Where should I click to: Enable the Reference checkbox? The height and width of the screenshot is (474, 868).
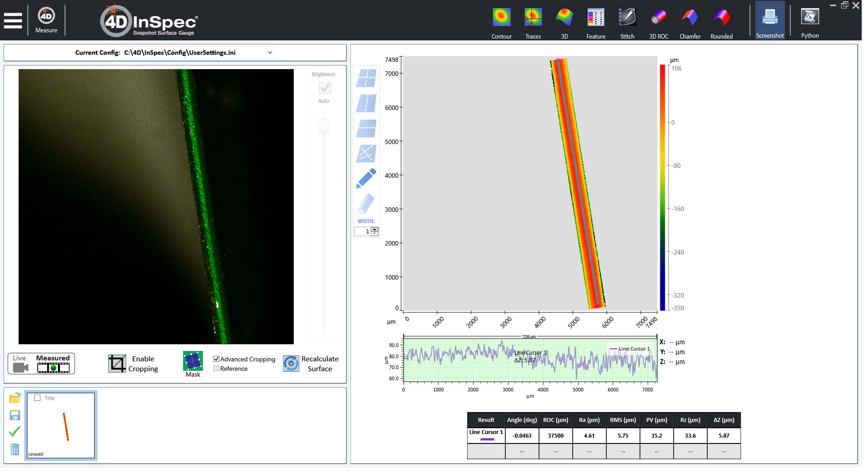tap(216, 369)
